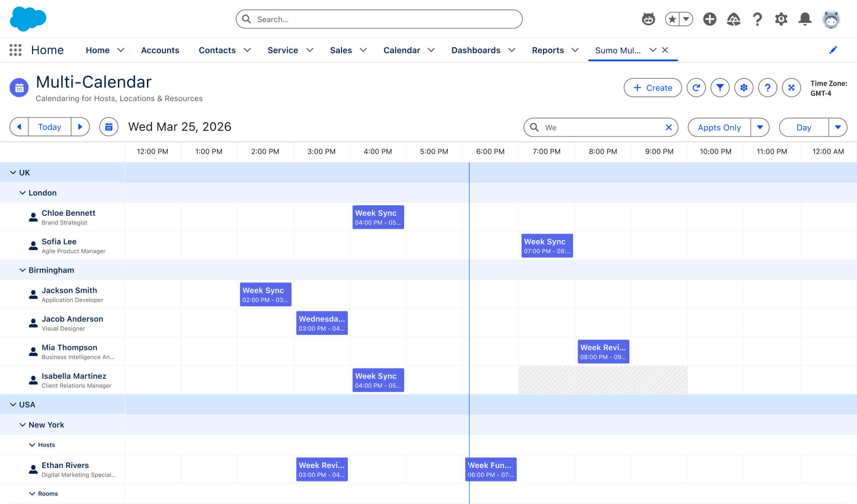Click the Create button
Image resolution: width=857 pixels, height=504 pixels.
click(652, 87)
